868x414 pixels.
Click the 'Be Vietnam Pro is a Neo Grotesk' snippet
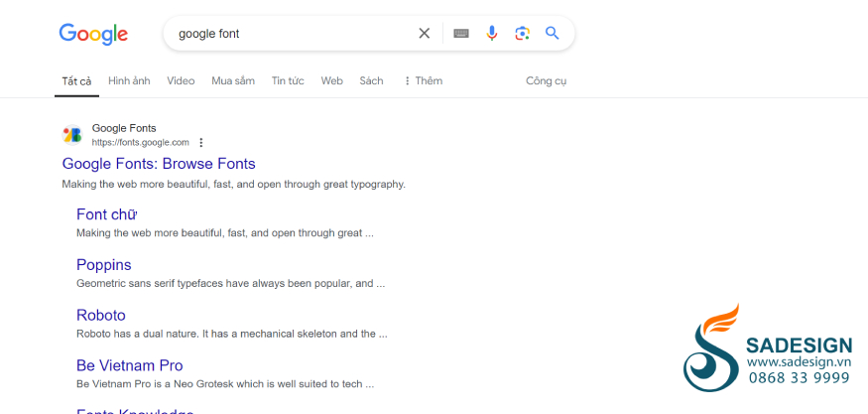point(225,384)
